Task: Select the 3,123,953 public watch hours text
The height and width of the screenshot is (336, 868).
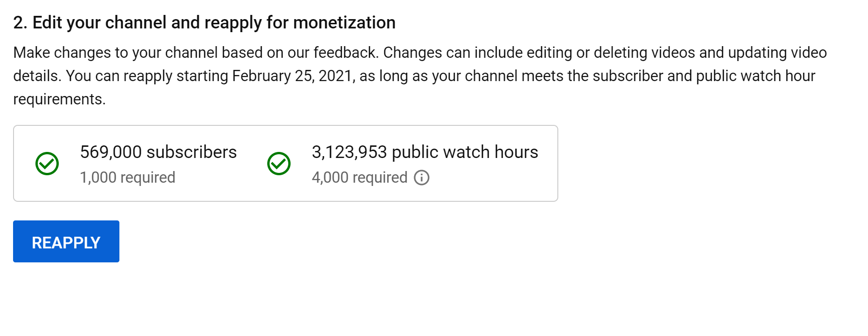Action: point(425,152)
